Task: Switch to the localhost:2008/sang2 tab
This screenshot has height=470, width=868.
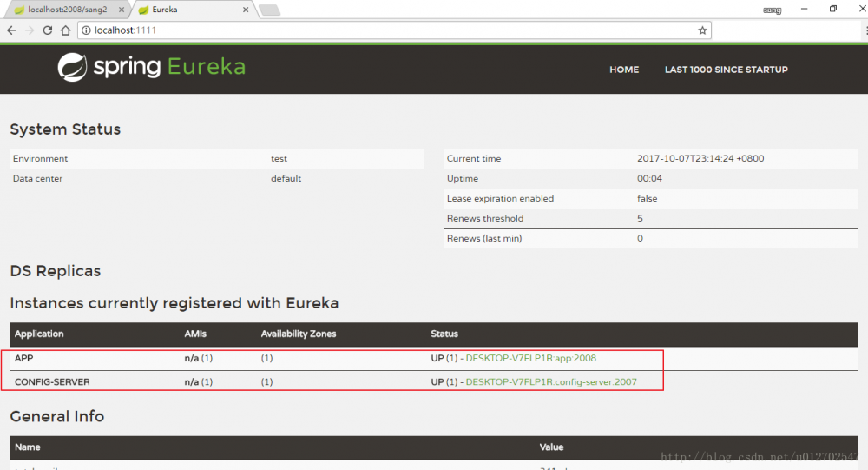Action: pyautogui.click(x=68, y=10)
